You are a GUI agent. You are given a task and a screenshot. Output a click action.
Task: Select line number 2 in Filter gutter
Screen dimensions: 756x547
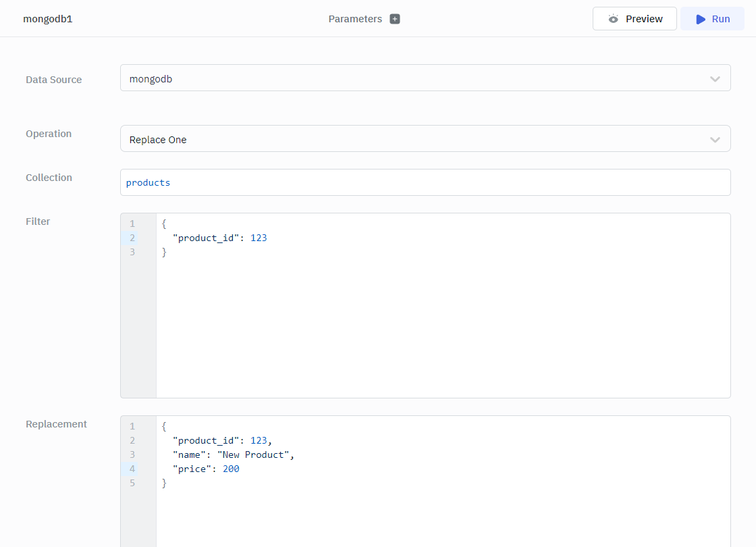(132, 238)
